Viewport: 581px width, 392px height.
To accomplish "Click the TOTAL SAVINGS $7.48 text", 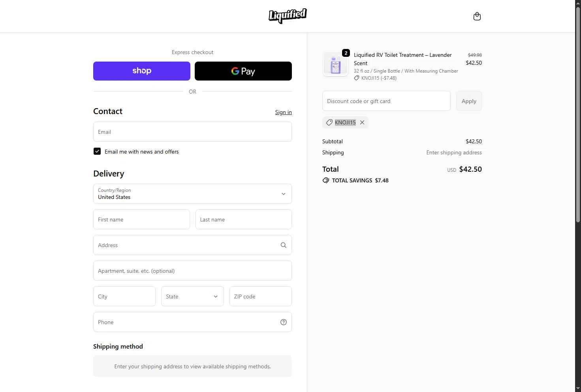I will 360,180.
